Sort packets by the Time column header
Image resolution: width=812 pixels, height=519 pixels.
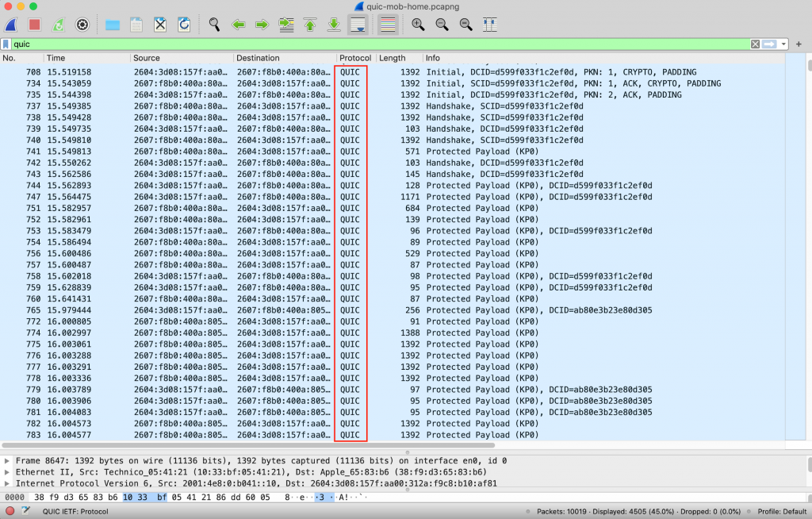click(x=56, y=58)
